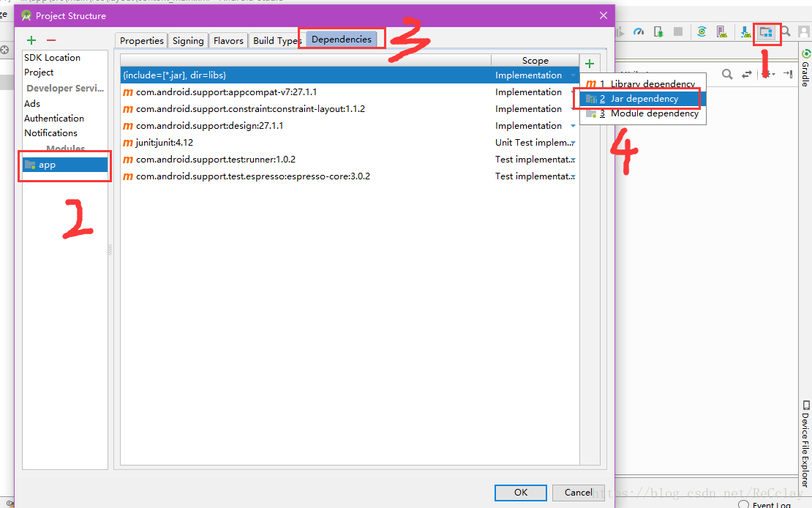Image resolution: width=812 pixels, height=508 pixels.
Task: Open Device File Explorer side tab
Action: 805,443
